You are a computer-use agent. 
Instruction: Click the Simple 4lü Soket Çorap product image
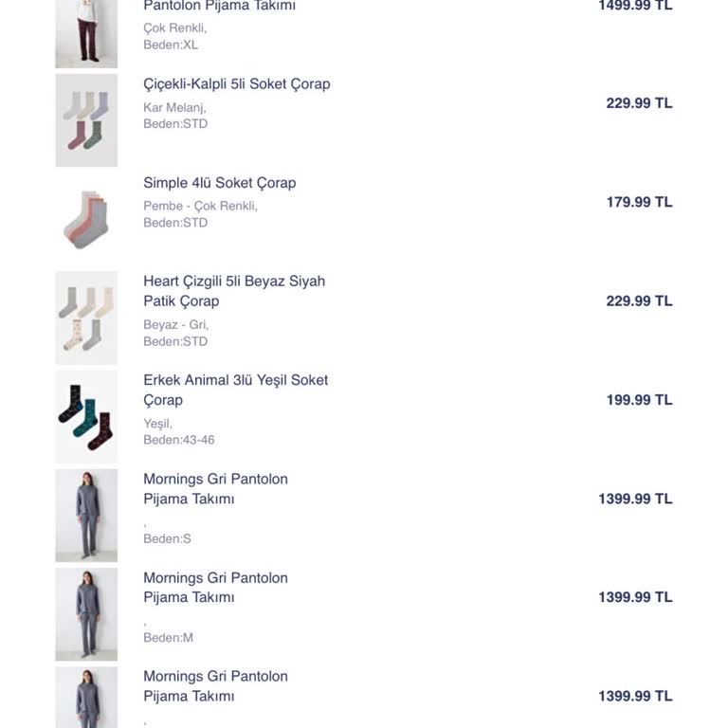[86, 219]
